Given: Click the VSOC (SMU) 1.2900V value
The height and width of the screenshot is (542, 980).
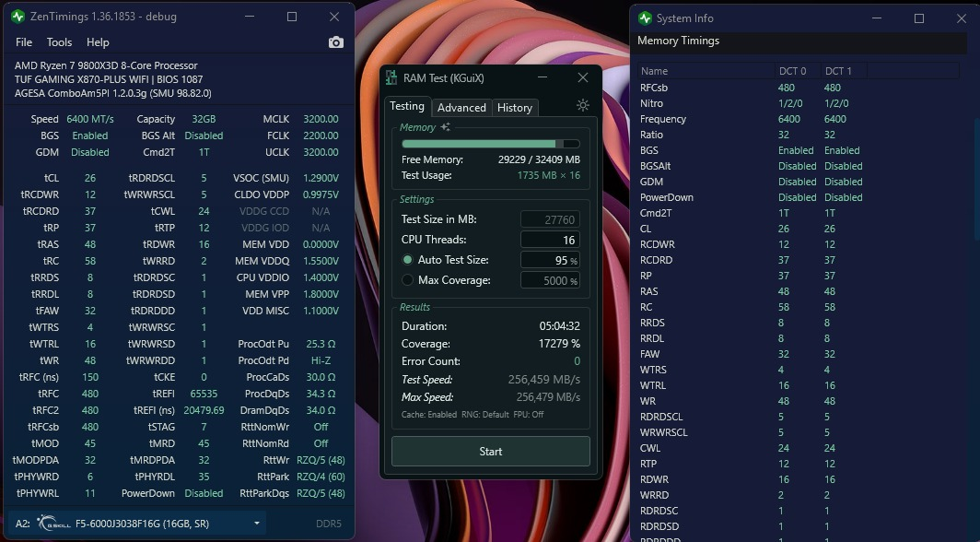Looking at the screenshot, I should [321, 178].
